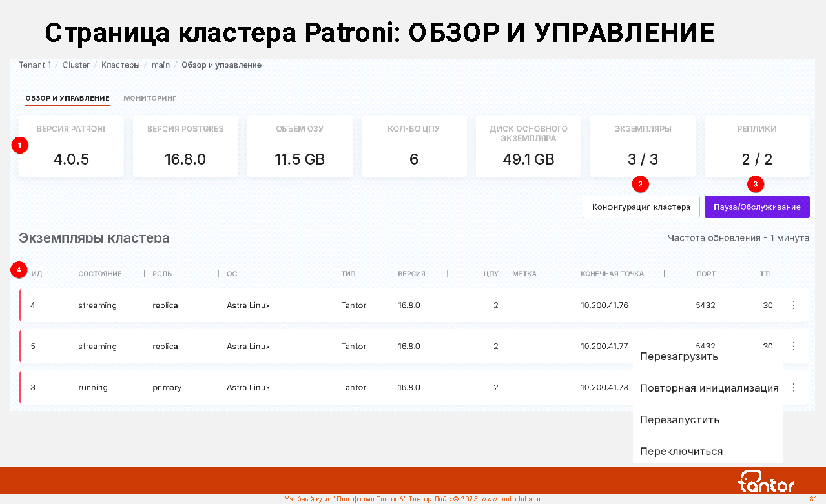This screenshot has height=504, width=826.
Task: Choose Перезапустить in the context menu
Action: click(679, 420)
